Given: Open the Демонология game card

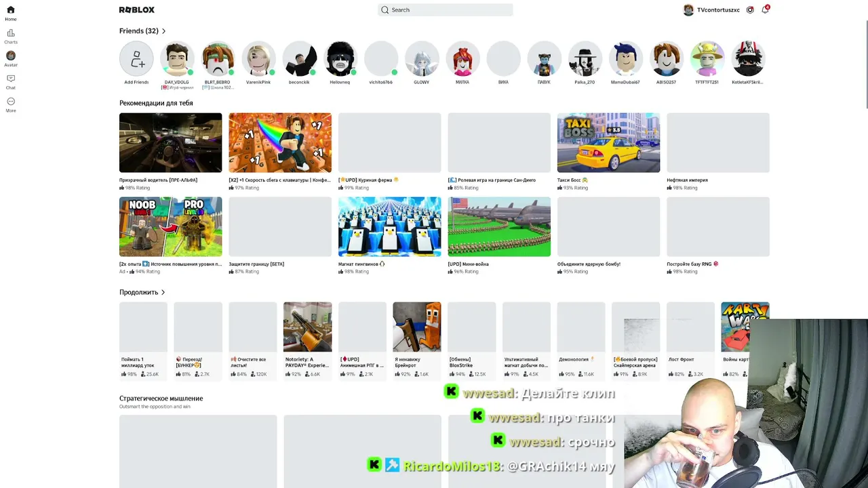Looking at the screenshot, I should click(581, 340).
